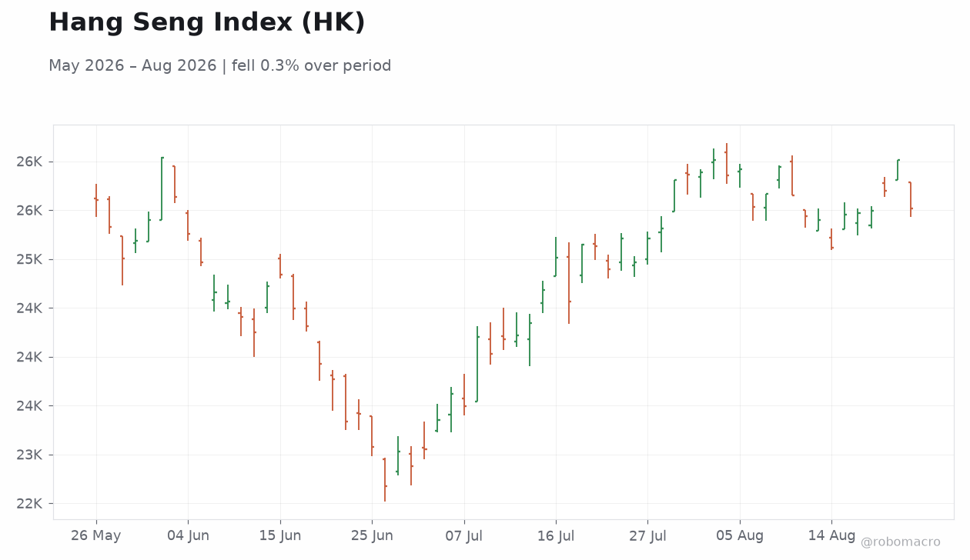Click the OHLC bar for 25 Jun
The height and width of the screenshot is (560, 970).
pyautogui.click(x=372, y=435)
